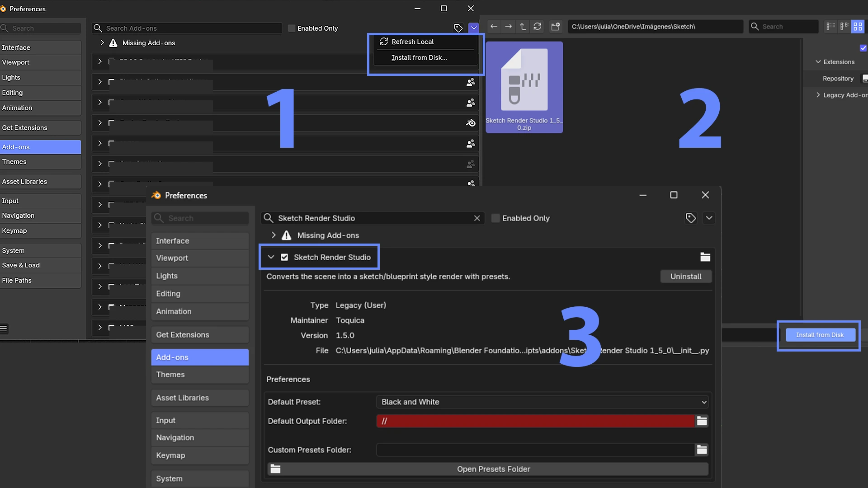Image resolution: width=868 pixels, height=488 pixels.
Task: Click the file browser path field
Action: coord(655,27)
